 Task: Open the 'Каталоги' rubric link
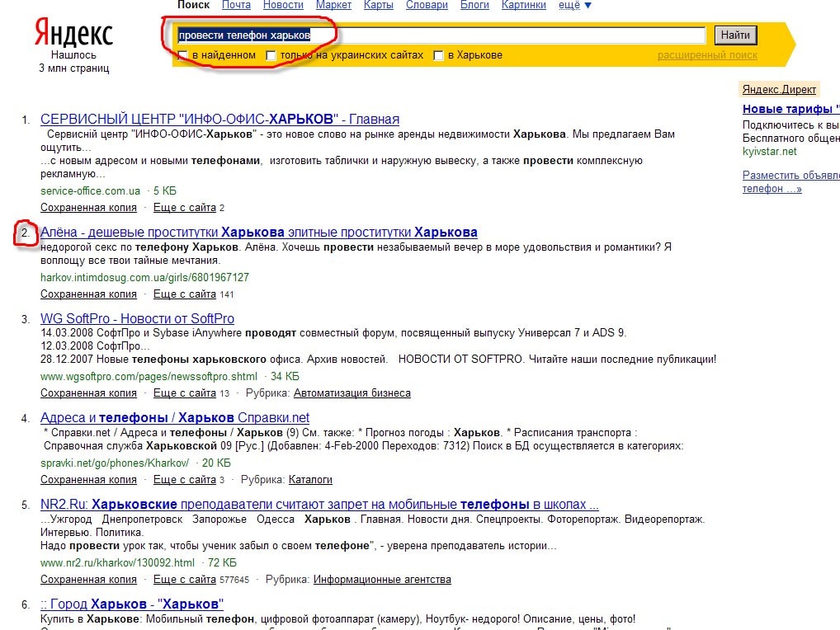[x=310, y=480]
